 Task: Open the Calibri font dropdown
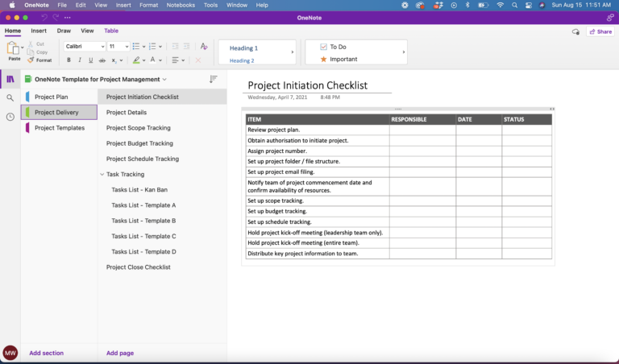coord(84,47)
